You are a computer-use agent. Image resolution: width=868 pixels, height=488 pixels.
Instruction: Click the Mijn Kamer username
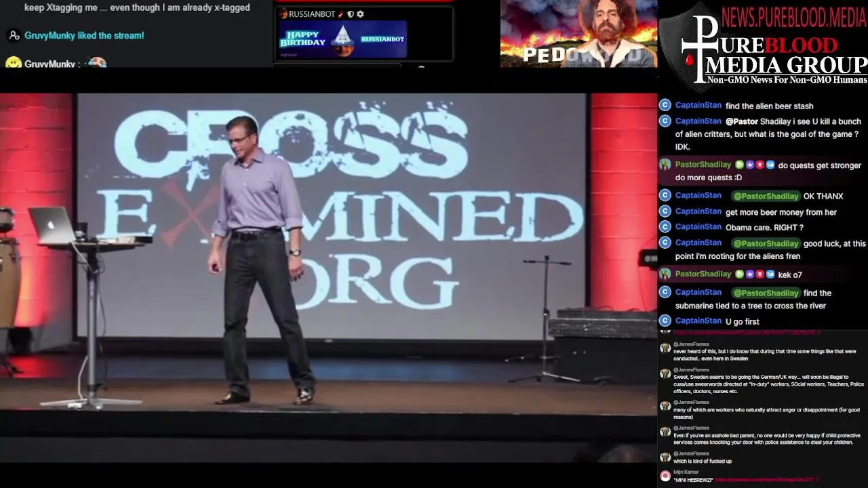tap(686, 472)
